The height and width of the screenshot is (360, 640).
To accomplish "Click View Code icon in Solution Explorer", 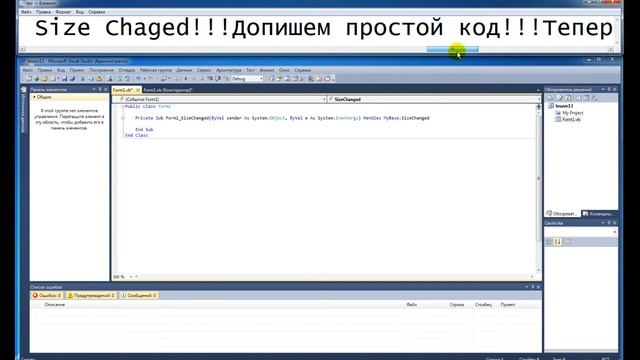I will click(x=578, y=98).
